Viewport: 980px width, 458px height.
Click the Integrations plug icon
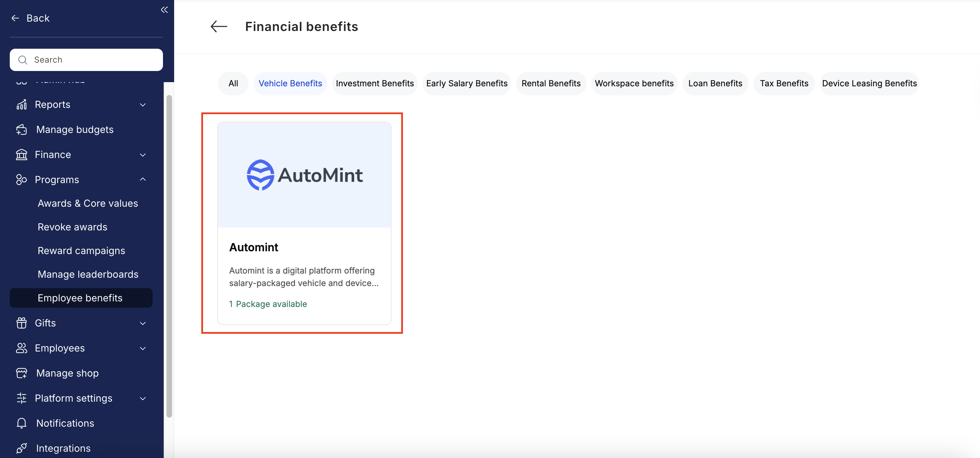point(22,449)
